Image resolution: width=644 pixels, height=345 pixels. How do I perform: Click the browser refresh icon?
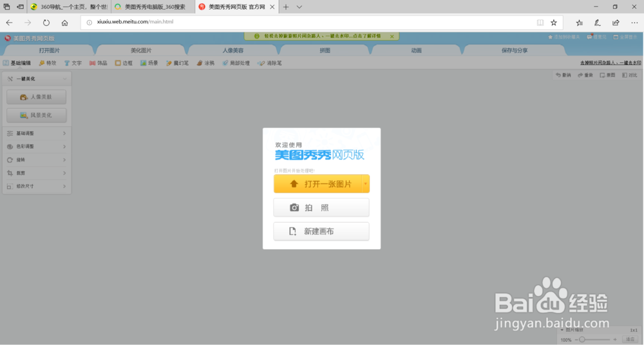click(x=46, y=23)
